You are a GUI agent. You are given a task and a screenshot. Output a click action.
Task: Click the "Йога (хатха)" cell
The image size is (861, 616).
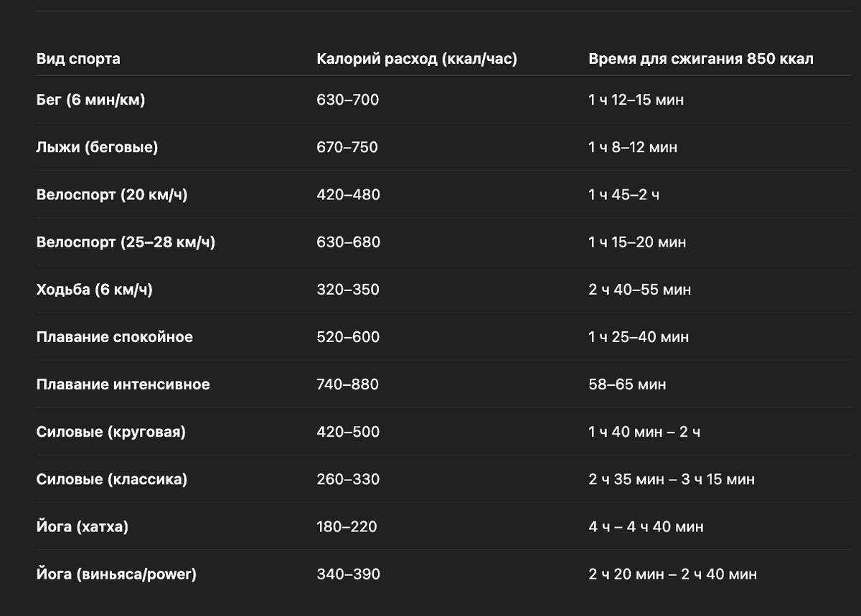coord(82,527)
